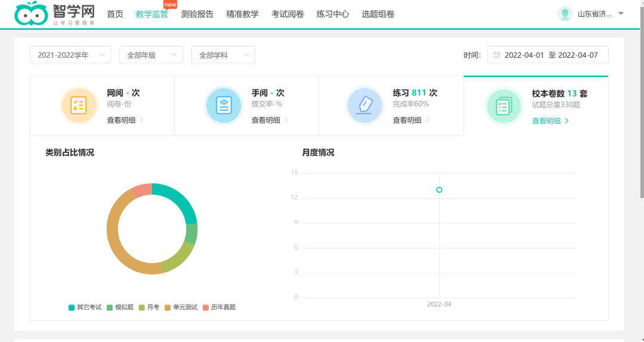This screenshot has width=644, height=342.
Task: Open 查看明细 under 网阅
Action: pyautogui.click(x=121, y=120)
